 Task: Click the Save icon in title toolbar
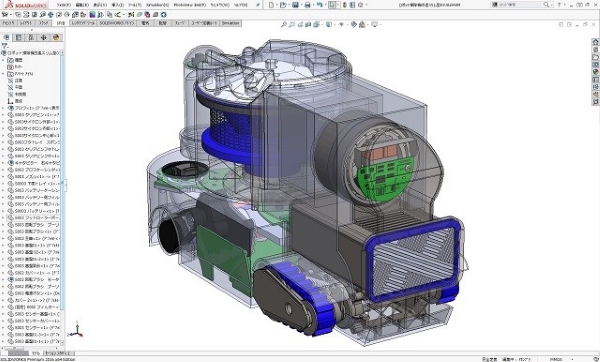295,5
